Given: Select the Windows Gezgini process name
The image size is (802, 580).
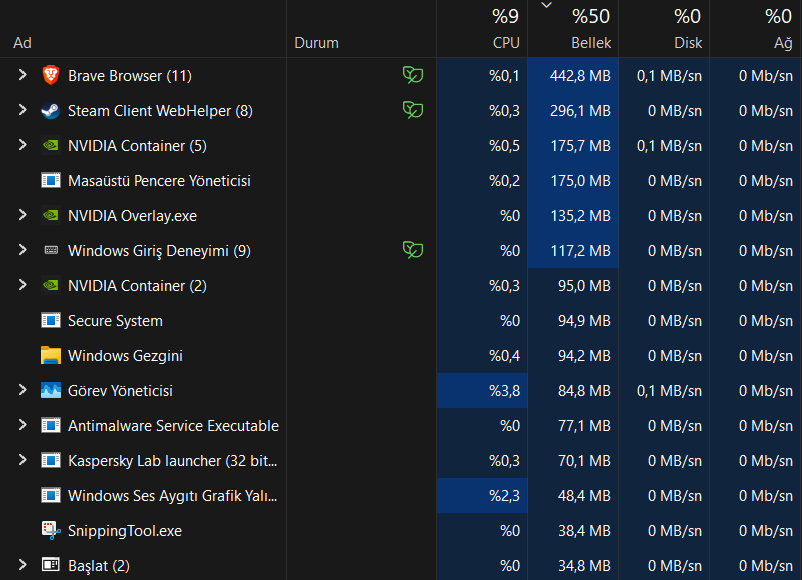Looking at the screenshot, I should [125, 355].
